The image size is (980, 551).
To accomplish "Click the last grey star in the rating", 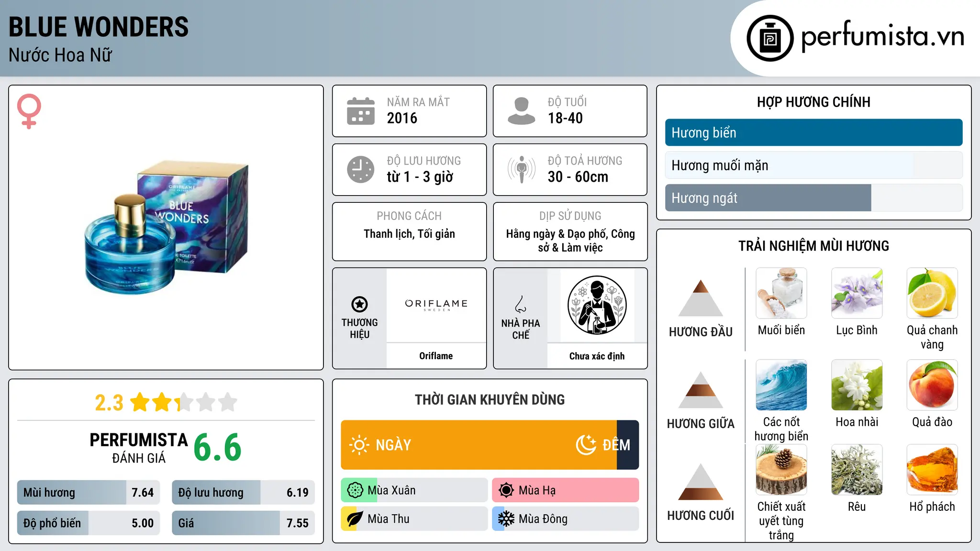I will coord(228,402).
